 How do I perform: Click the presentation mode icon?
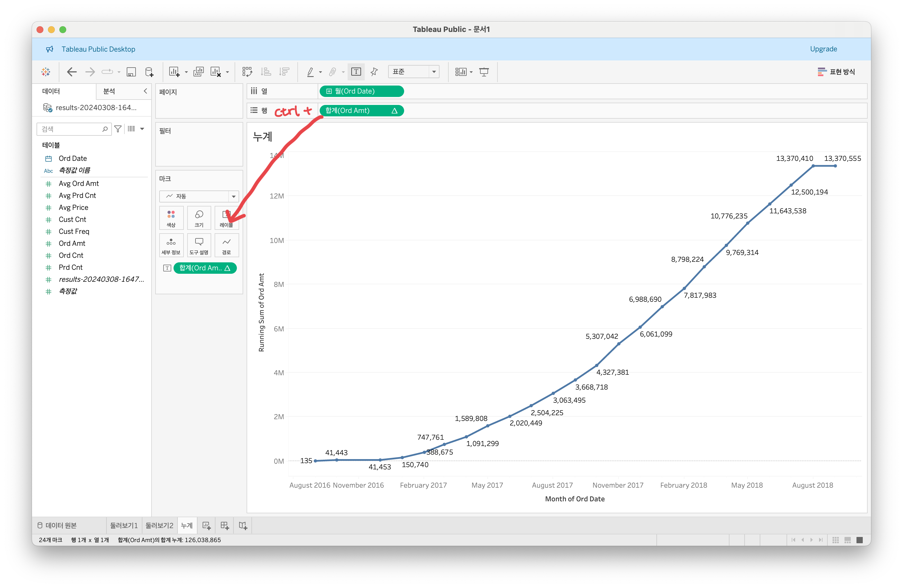point(484,72)
